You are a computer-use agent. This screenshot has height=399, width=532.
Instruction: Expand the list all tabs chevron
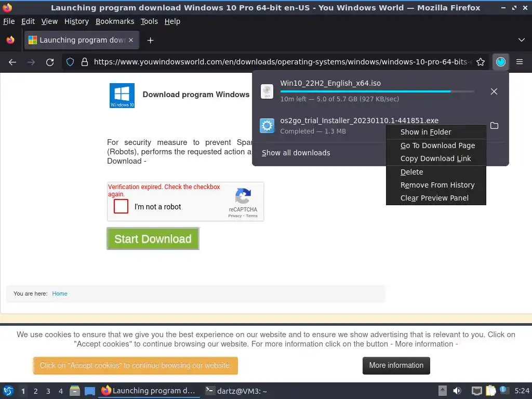(x=522, y=40)
